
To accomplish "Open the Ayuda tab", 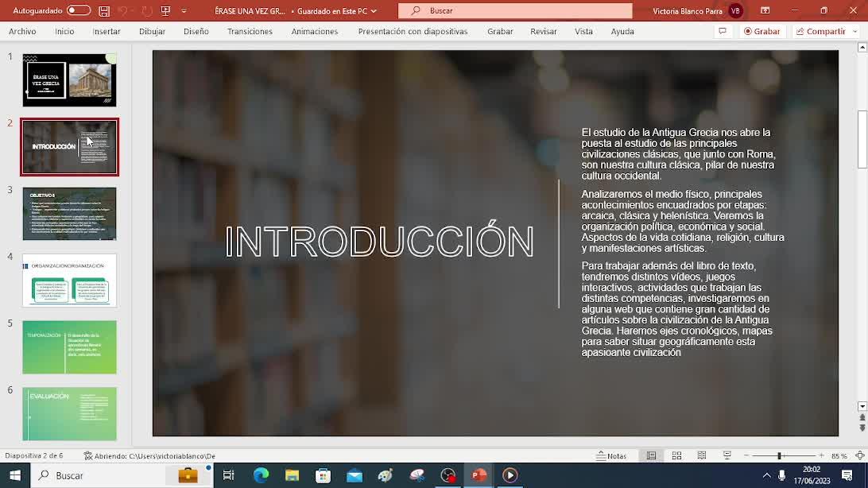I will click(x=622, y=32).
